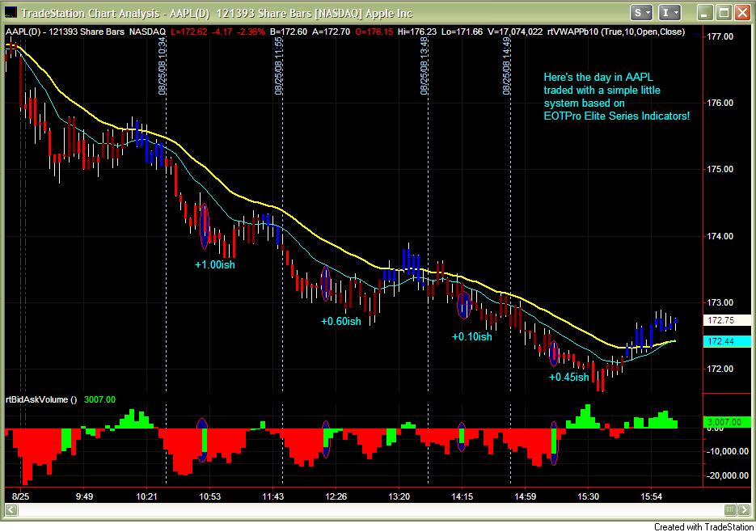Click the '08/25/08 14:49' vertical line label
This screenshot has width=756, height=532.
[506, 66]
